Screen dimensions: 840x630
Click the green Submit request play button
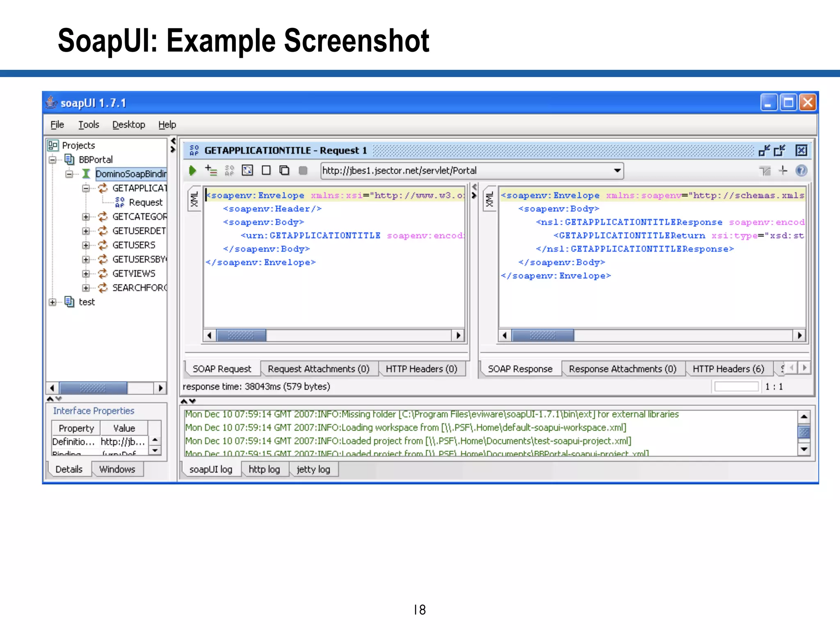tap(192, 170)
